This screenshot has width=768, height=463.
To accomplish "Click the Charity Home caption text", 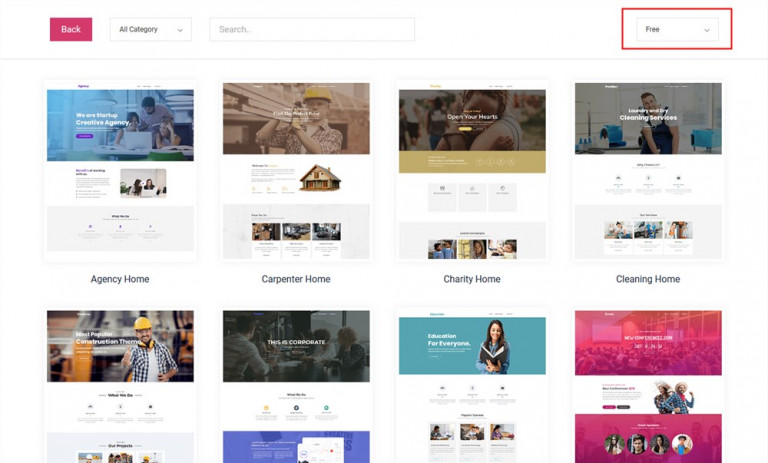I will tap(472, 279).
